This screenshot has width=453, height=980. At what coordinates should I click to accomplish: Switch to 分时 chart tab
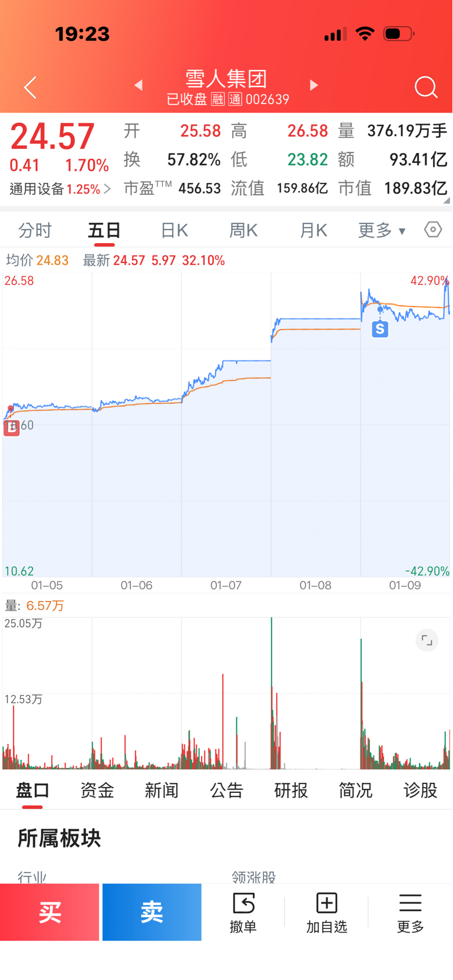click(x=35, y=230)
